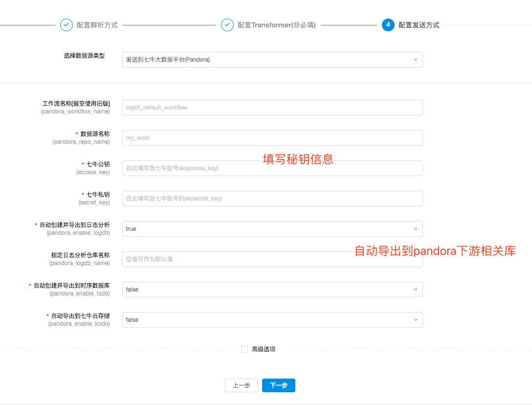Click the 选择数据源类型 label
Screen dimensions: 532x405
[x=84, y=56]
